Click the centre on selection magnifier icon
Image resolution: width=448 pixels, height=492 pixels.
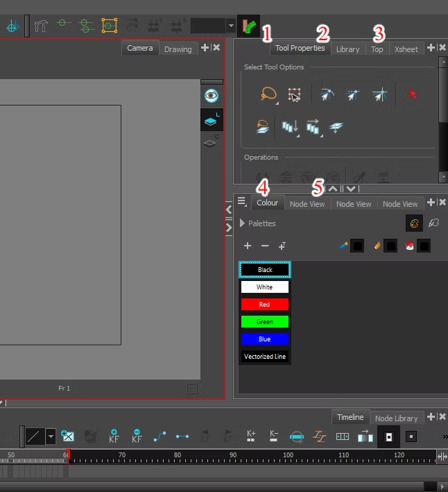297,436
